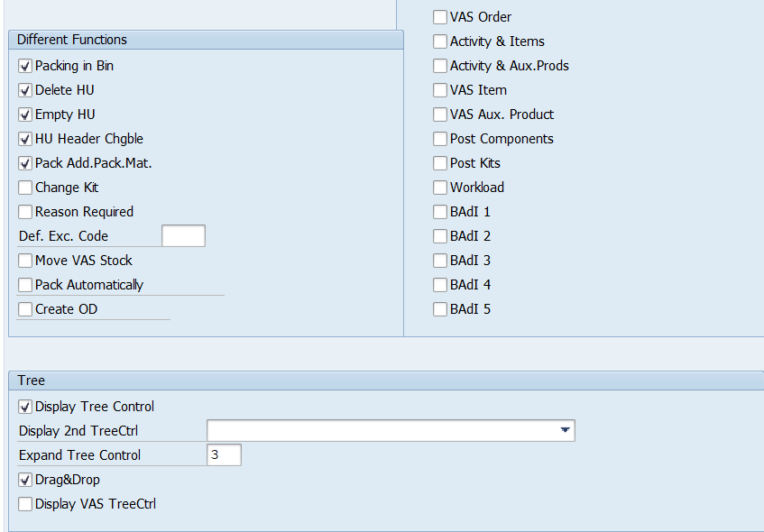Click the Def. Exc. Code field

(x=183, y=236)
